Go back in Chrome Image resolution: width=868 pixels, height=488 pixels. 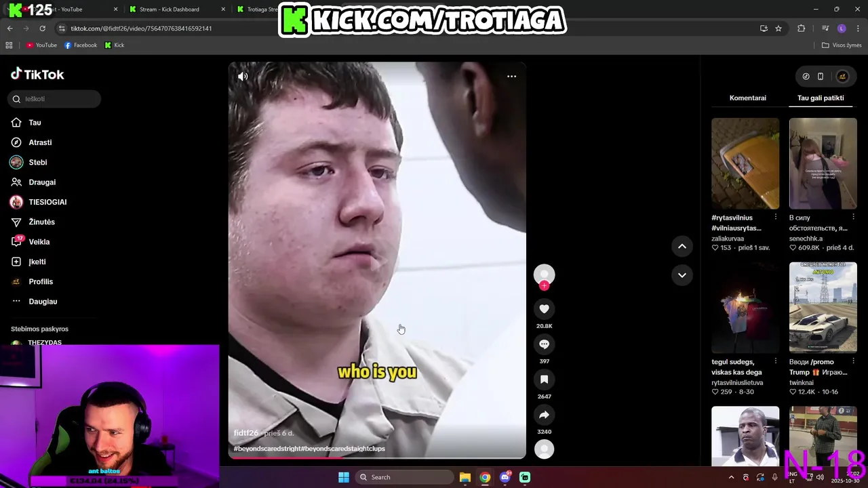click(9, 28)
